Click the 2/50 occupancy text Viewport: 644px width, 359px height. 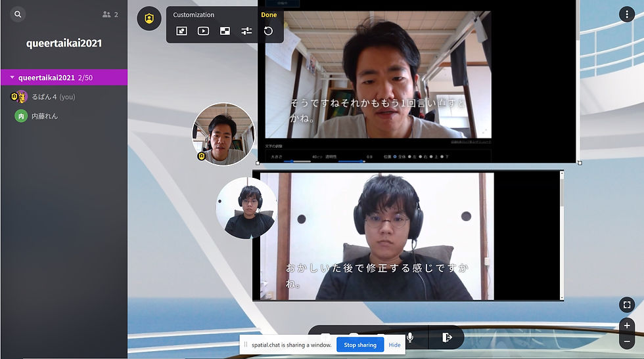(85, 77)
